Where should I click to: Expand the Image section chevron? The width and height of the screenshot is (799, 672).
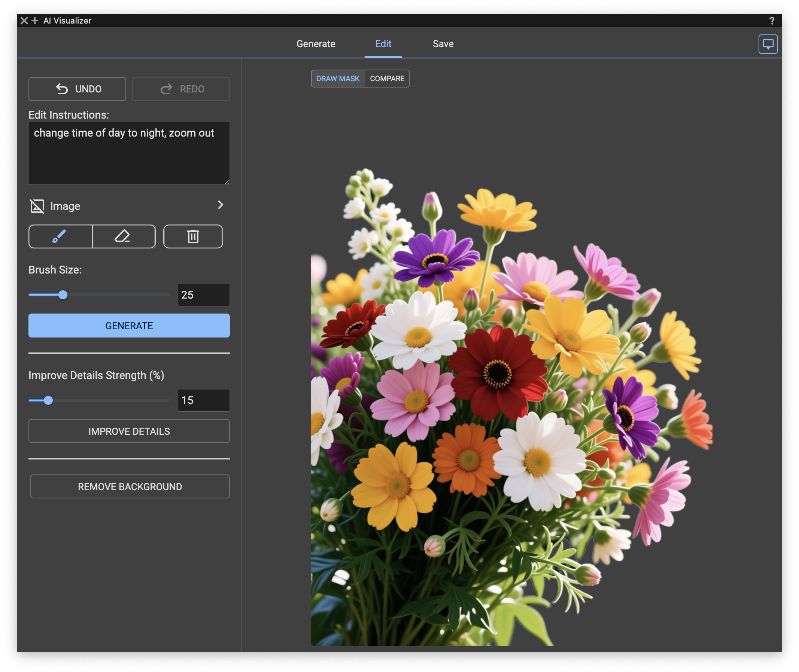220,205
